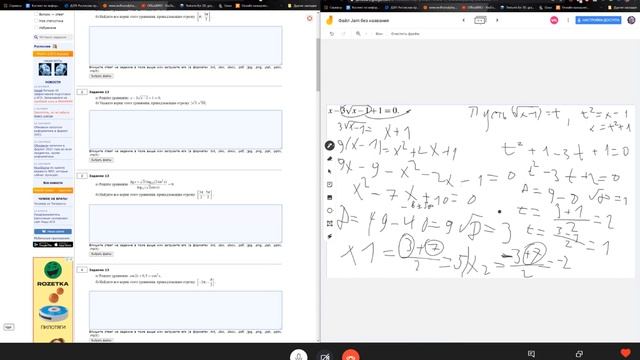The image size is (640, 360).
Task: Click the small box at the page's bottom-left corner
Action: coord(9,327)
